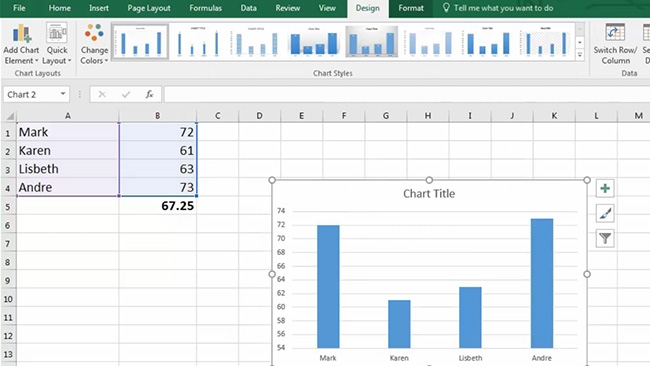Click the Mark bar in chart
The height and width of the screenshot is (366, 650).
point(328,286)
